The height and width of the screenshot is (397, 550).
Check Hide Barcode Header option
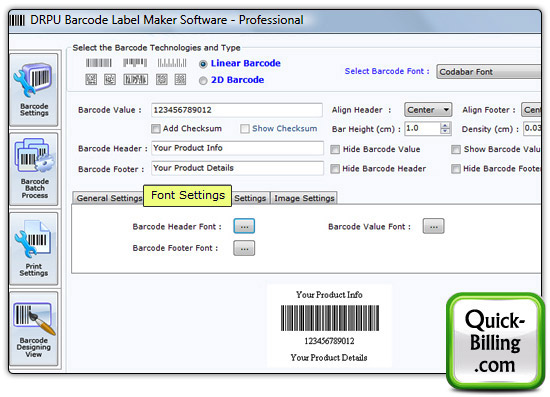[x=335, y=169]
